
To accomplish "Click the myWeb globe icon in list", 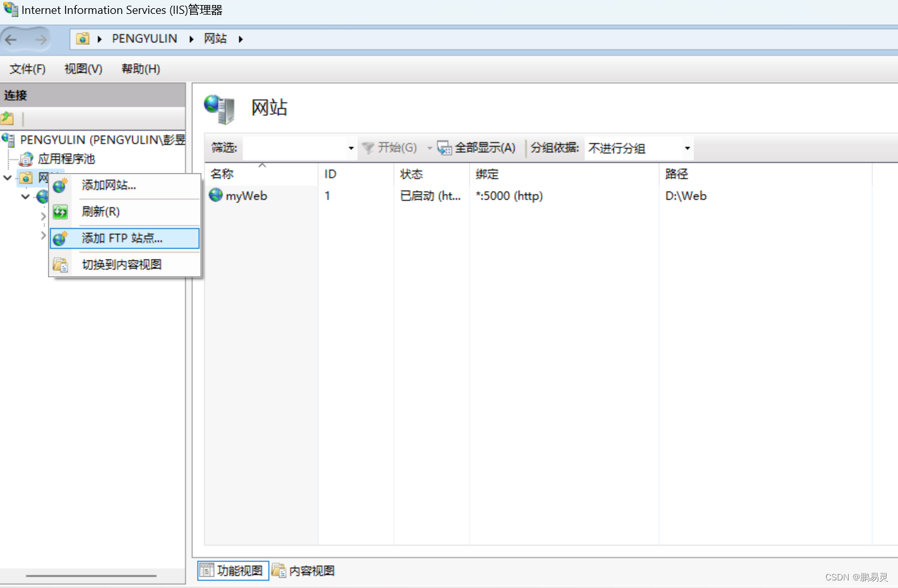I will (x=216, y=195).
